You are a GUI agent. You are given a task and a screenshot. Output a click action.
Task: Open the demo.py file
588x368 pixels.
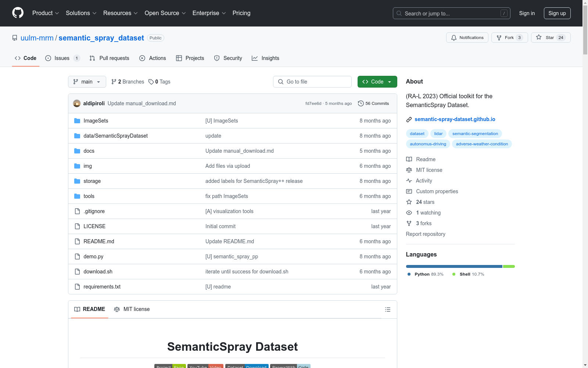(x=93, y=256)
